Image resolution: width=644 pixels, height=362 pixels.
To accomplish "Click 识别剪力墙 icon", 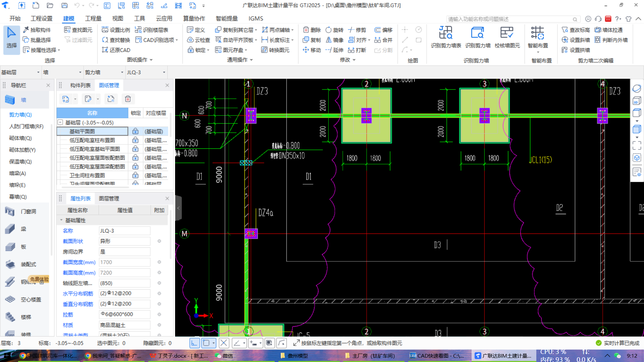I will [x=478, y=37].
